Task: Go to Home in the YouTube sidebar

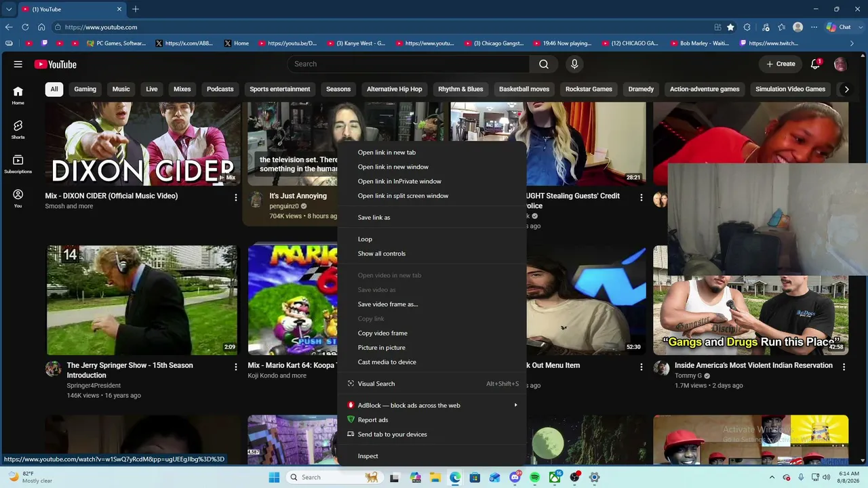Action: (18, 96)
